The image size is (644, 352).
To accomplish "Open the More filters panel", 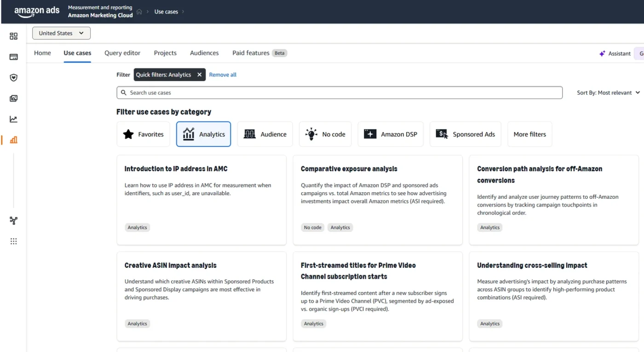I will coord(529,134).
